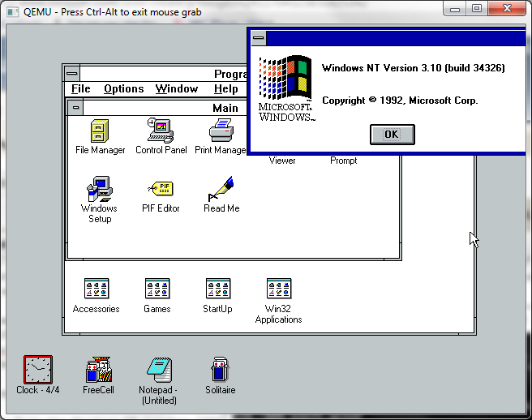Open the Window menu in Program Manager

pos(177,89)
